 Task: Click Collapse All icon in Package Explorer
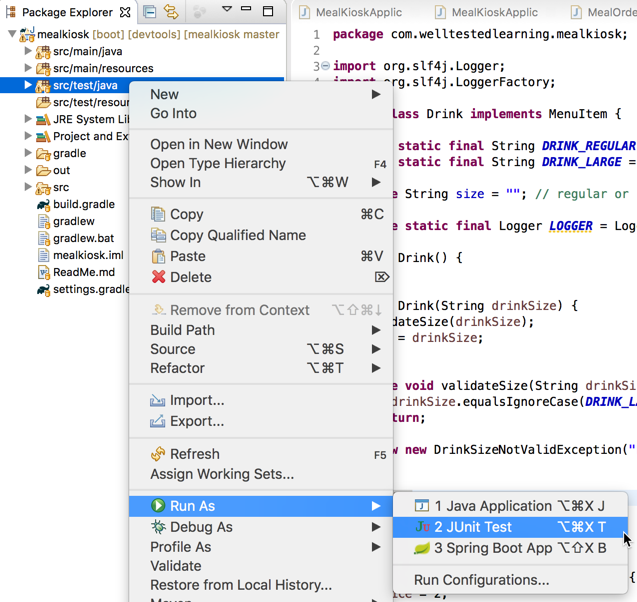(x=150, y=12)
